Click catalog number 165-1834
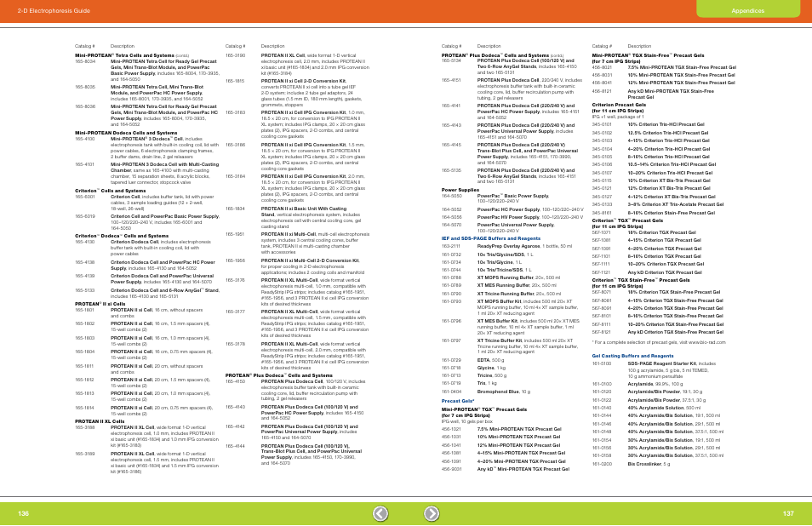 tap(235, 209)
